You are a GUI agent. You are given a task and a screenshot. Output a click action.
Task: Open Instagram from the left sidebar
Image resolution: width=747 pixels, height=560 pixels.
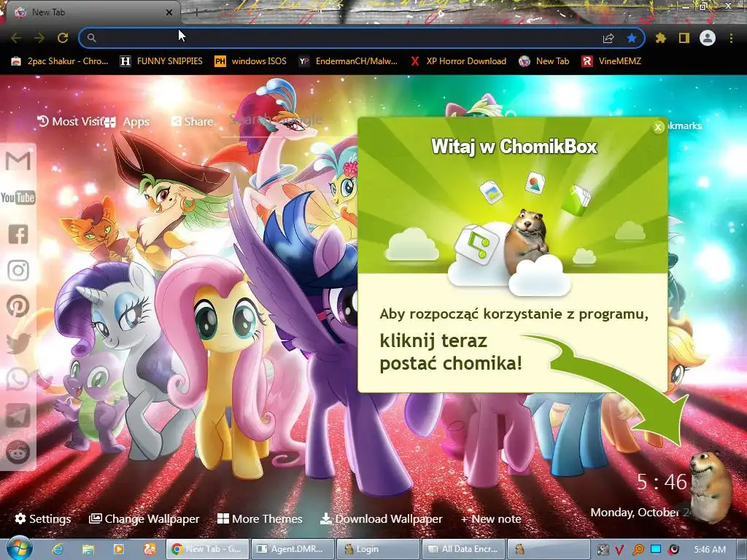coord(18,270)
